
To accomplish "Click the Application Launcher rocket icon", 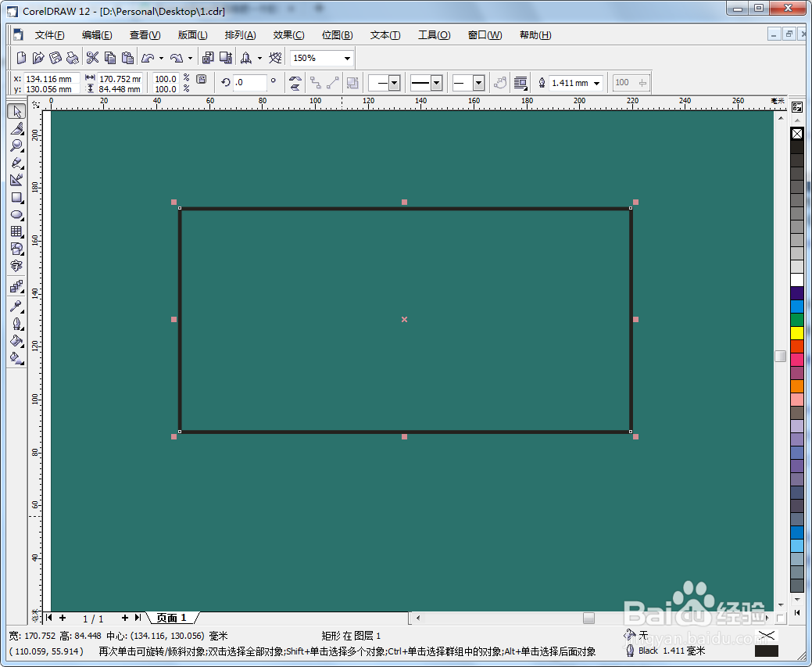I will [246, 58].
